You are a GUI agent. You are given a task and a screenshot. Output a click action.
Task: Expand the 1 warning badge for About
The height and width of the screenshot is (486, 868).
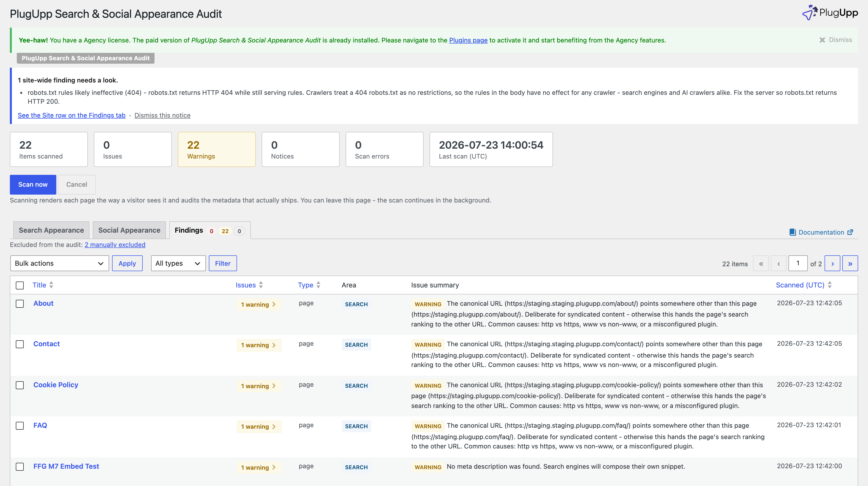(259, 304)
